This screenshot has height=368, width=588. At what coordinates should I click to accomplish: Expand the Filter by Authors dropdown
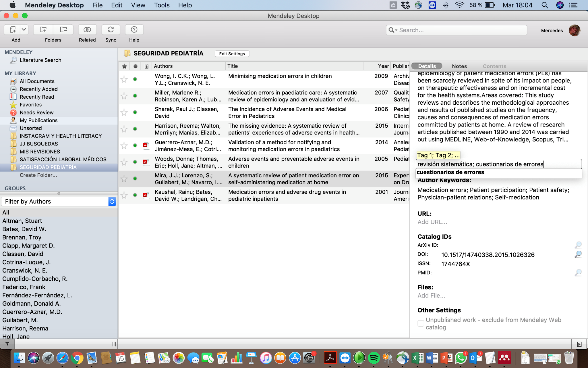[112, 202]
